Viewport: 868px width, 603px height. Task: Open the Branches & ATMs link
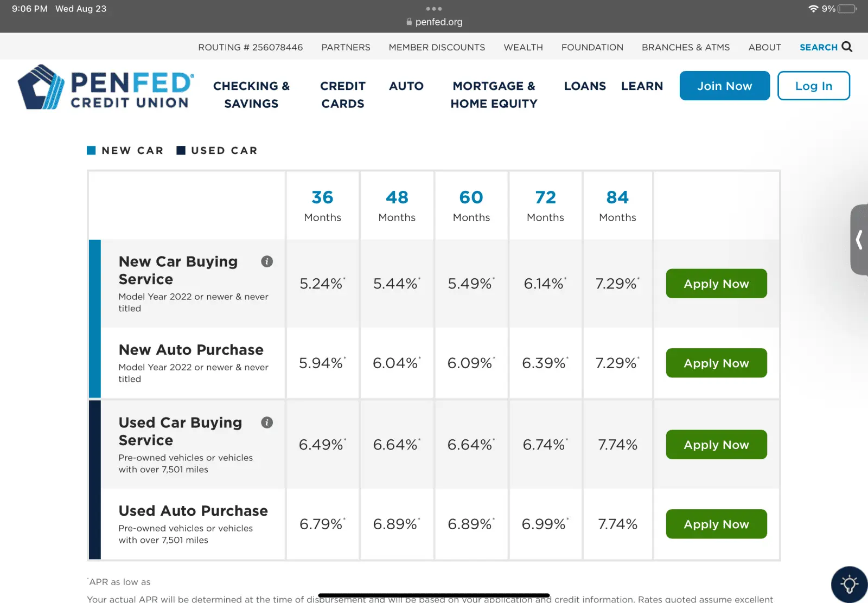tap(686, 47)
